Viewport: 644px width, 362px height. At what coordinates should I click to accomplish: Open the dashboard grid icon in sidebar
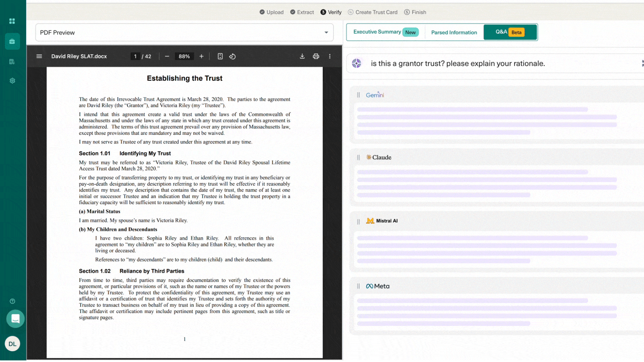(x=12, y=21)
